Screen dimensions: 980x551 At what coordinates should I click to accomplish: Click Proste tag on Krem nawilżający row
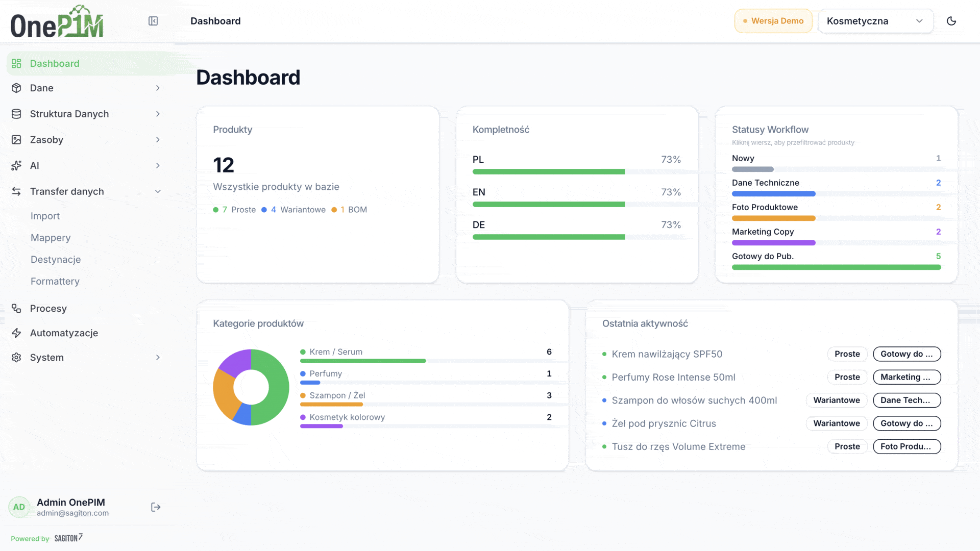(847, 354)
